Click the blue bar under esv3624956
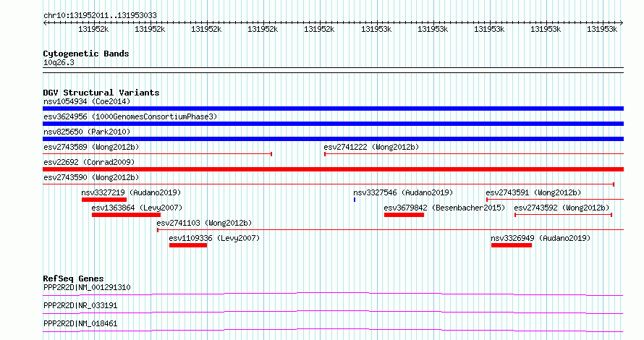This screenshot has height=340, width=644. [333, 124]
